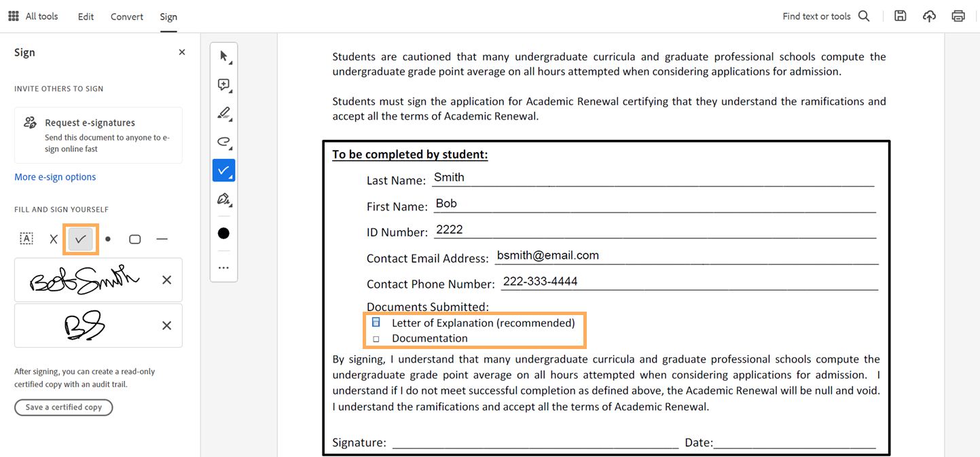Open the Convert menu
Screen dimensions: 980x457
tap(127, 16)
